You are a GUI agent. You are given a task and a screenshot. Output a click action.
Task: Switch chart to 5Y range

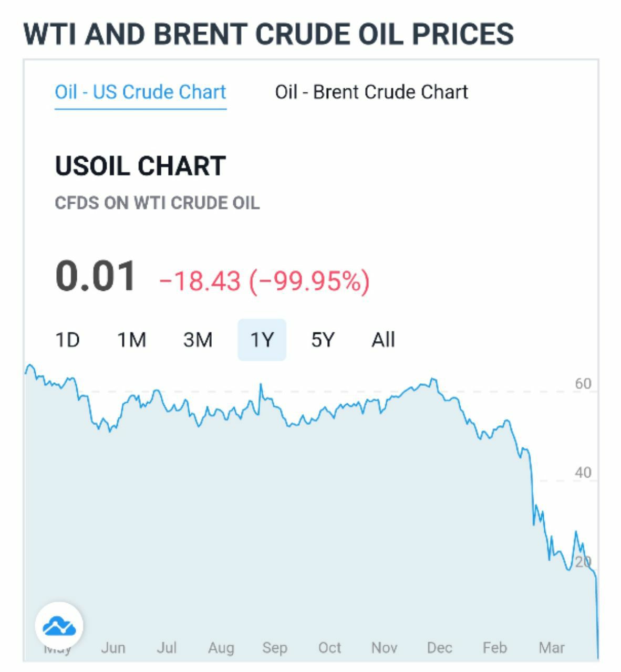pyautogui.click(x=322, y=340)
